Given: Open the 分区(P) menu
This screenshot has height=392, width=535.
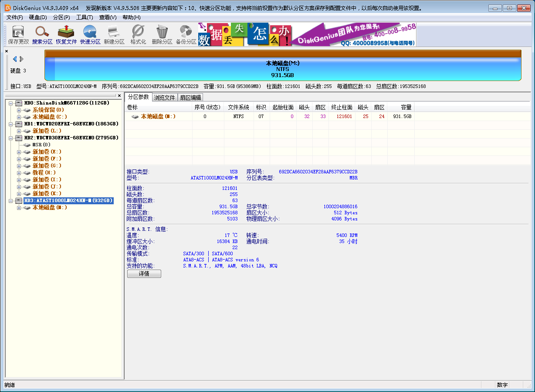Looking at the screenshot, I should coord(61,17).
